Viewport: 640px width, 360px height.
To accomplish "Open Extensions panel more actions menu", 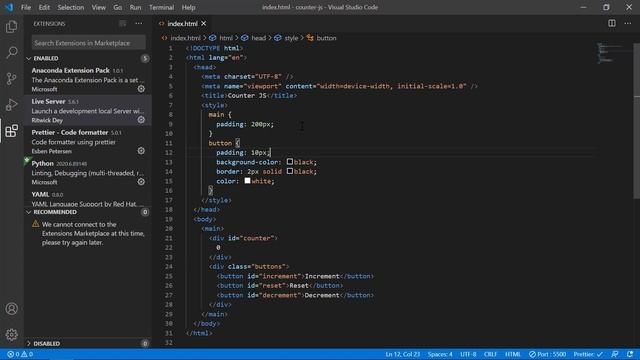I will click(139, 24).
